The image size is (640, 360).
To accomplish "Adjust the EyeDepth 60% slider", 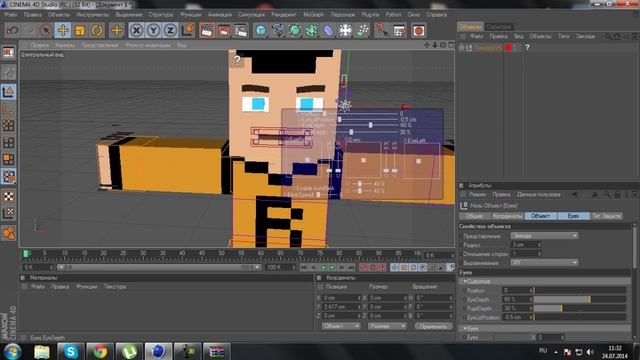I will [580, 300].
